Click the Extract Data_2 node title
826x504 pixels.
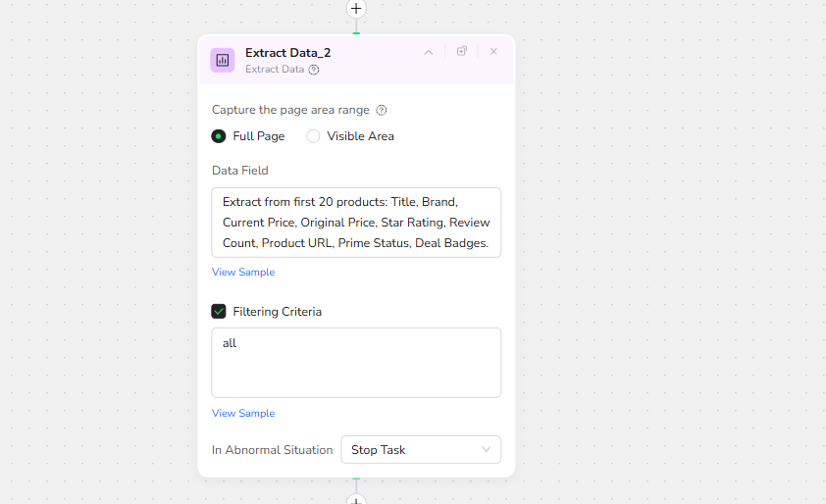pyautogui.click(x=287, y=53)
